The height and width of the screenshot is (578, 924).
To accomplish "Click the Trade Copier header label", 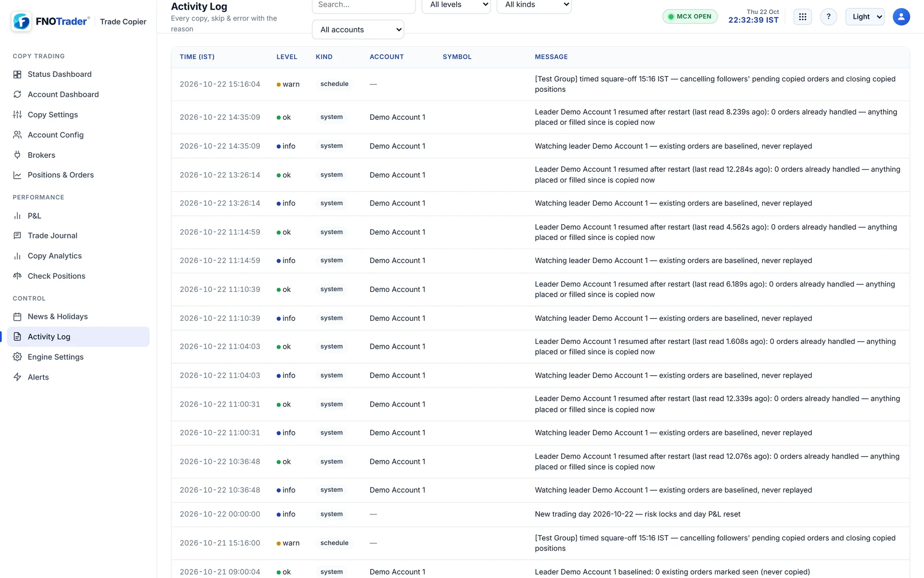I will click(123, 22).
